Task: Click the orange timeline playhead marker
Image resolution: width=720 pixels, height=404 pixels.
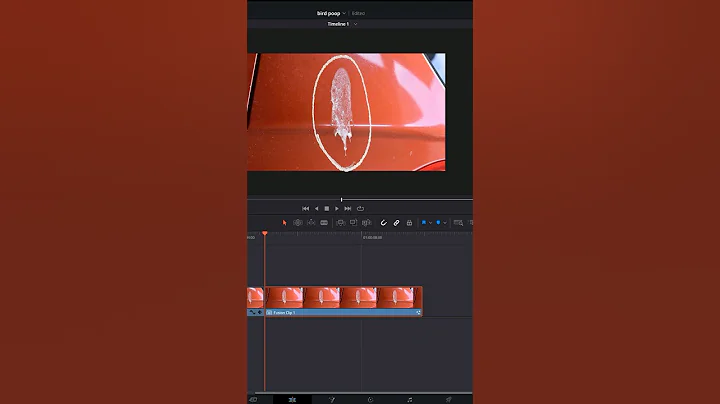Action: click(x=265, y=234)
